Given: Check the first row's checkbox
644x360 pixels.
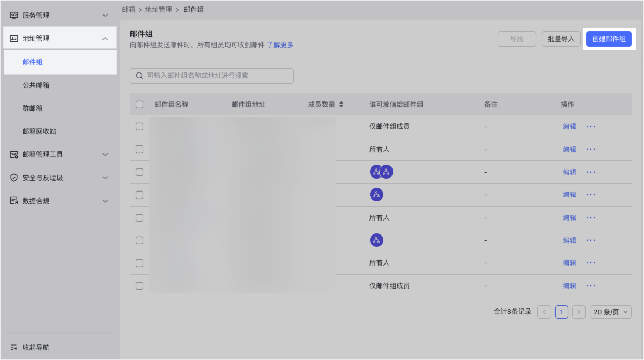Looking at the screenshot, I should coord(139,127).
